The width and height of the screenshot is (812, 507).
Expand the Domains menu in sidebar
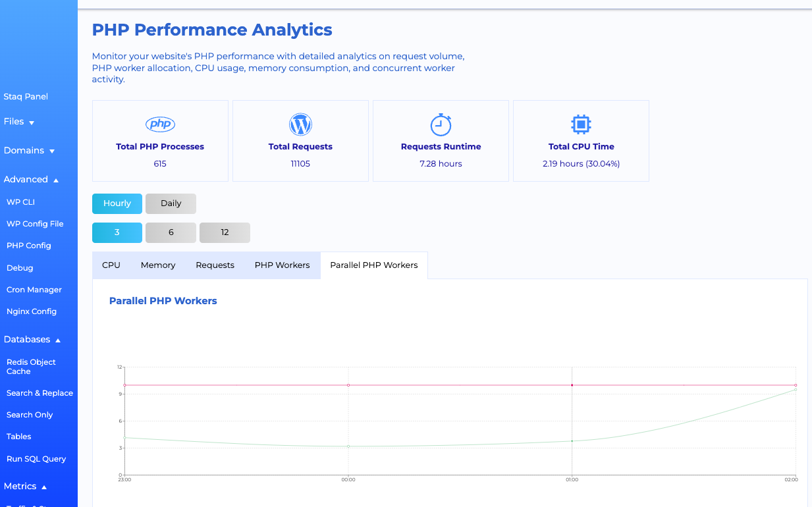click(x=29, y=150)
